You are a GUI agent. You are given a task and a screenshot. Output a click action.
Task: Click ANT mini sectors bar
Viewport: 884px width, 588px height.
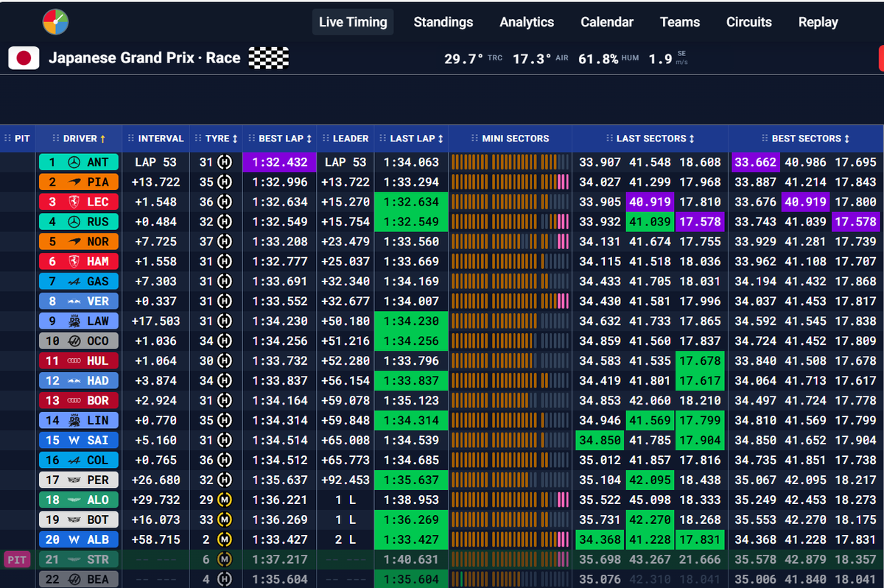click(x=510, y=162)
